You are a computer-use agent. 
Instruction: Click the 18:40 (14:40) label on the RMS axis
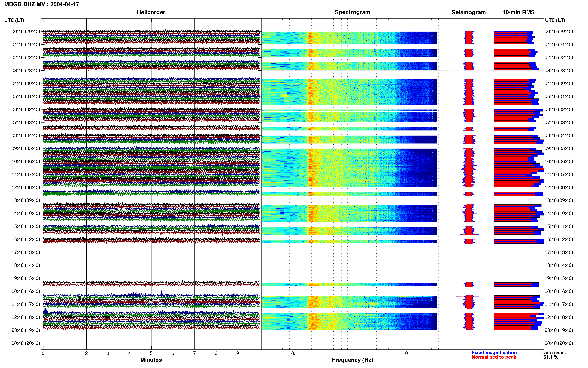(x=559, y=265)
